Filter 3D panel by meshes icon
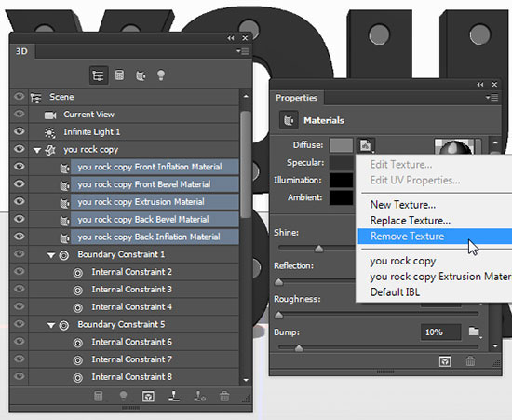The height and width of the screenshot is (420, 512). [119, 75]
